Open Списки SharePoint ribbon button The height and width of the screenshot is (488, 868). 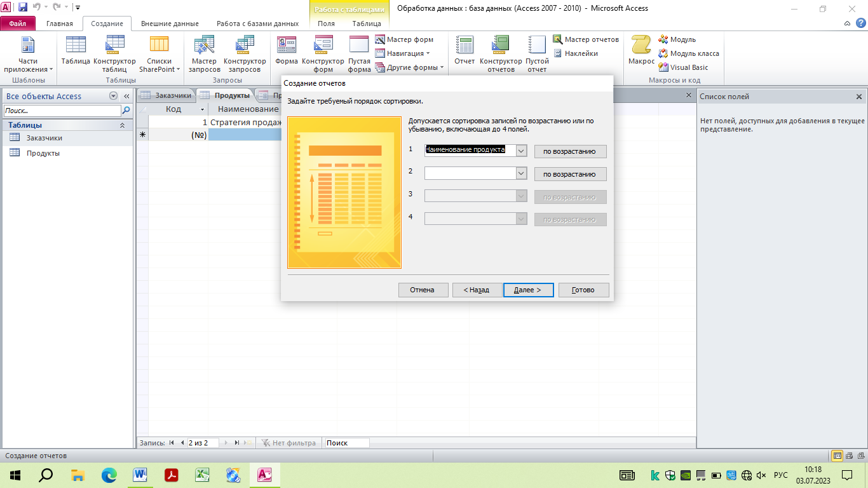[x=159, y=55]
